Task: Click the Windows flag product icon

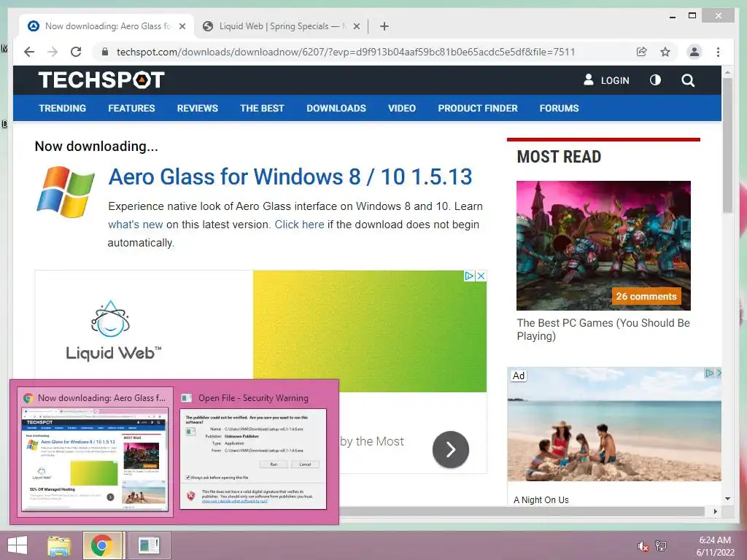Action: 65,192
